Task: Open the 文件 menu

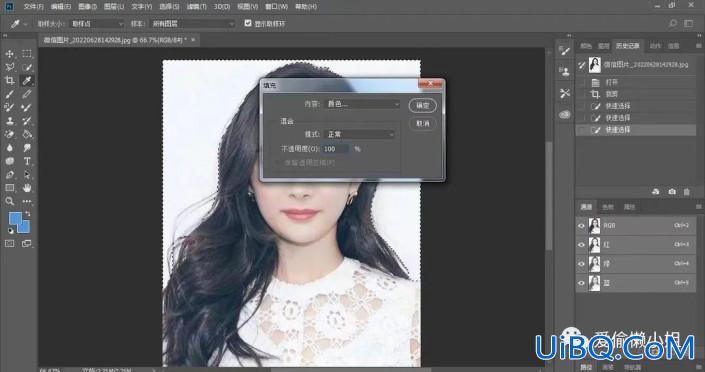Action: tap(34, 6)
